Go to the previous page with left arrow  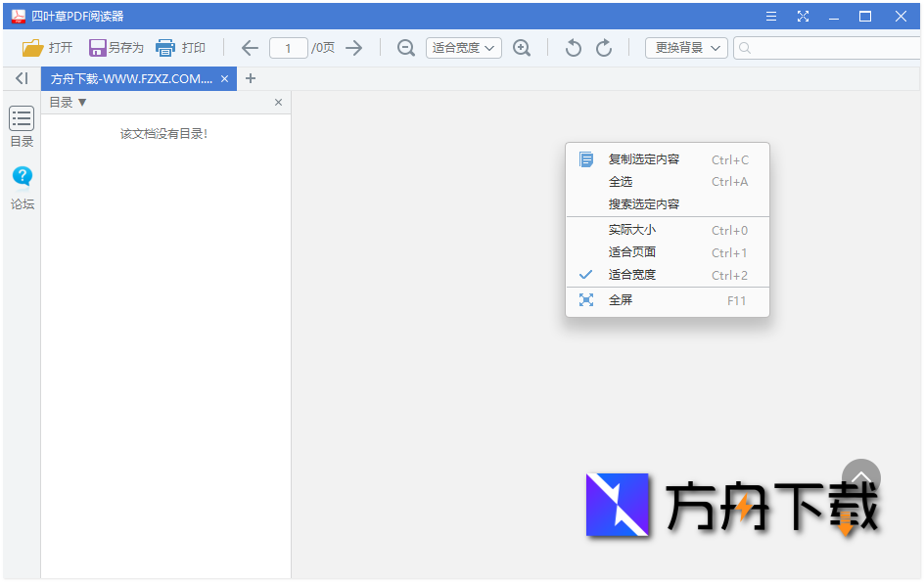pos(250,47)
